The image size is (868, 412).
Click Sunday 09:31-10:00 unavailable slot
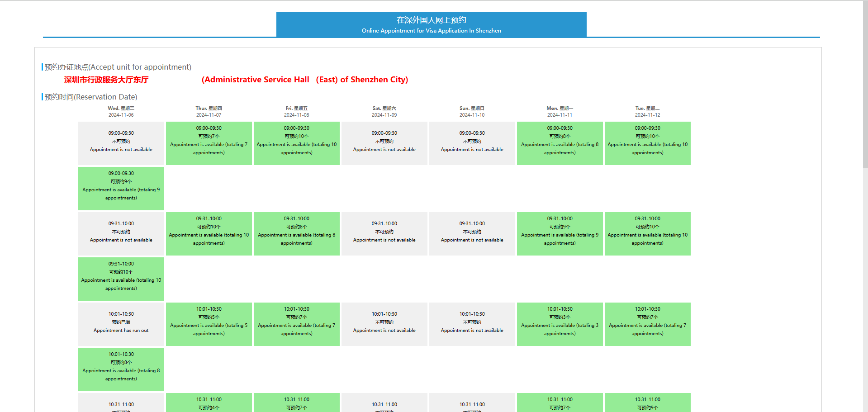click(x=472, y=233)
